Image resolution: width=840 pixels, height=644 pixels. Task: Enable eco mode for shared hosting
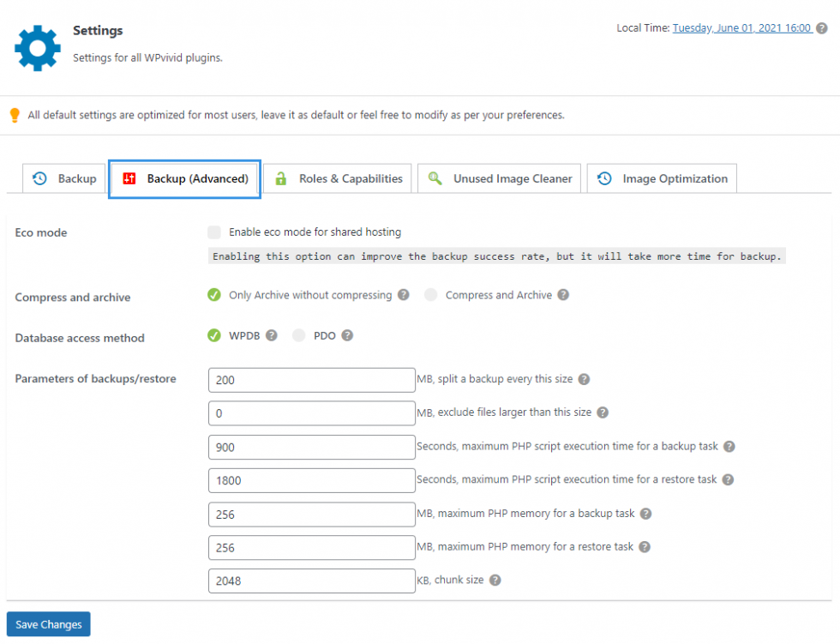pos(213,232)
